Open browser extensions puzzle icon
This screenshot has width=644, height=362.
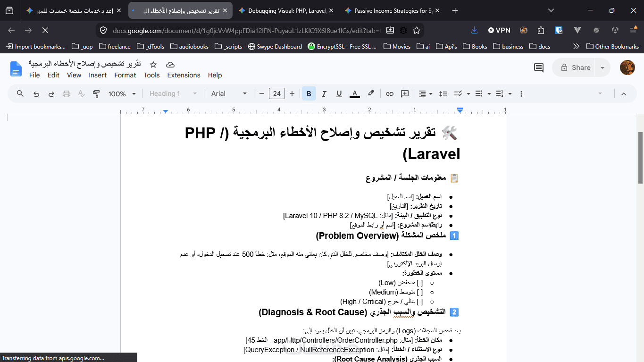pyautogui.click(x=541, y=30)
